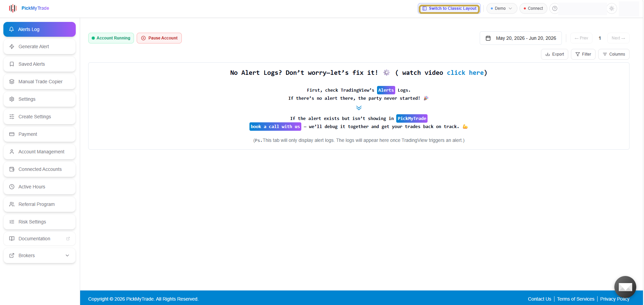Screen dimensions: 644x305
Task: Click page number 1
Action: (x=600, y=38)
